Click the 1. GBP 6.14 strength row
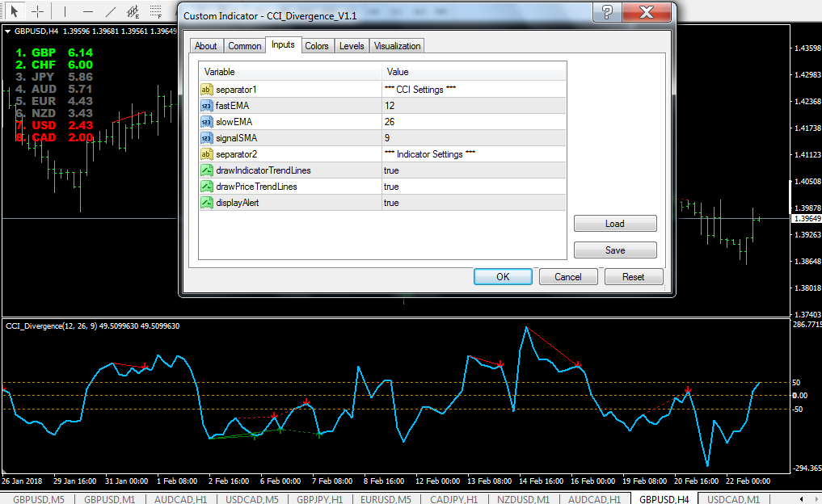The height and width of the screenshot is (504, 822). click(54, 52)
